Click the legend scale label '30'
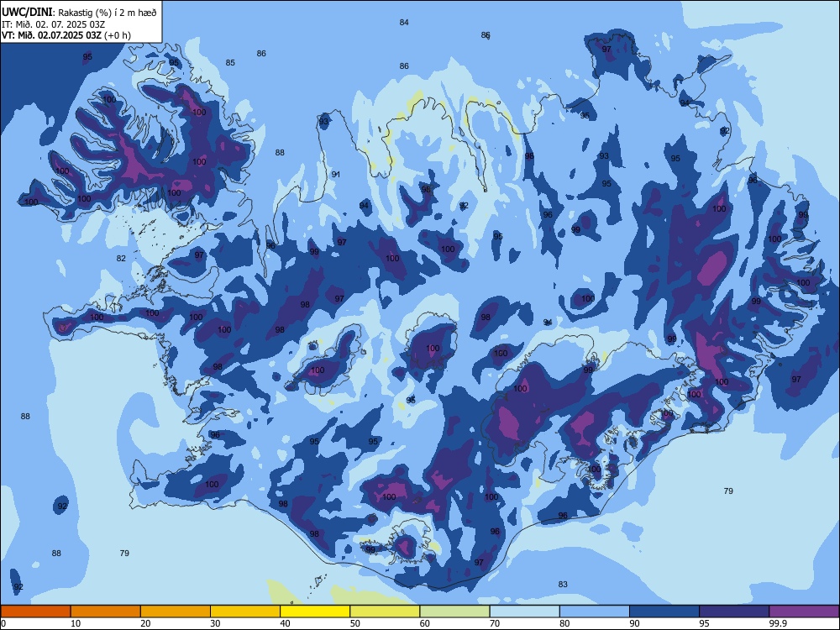This screenshot has width=840, height=630. (x=215, y=623)
